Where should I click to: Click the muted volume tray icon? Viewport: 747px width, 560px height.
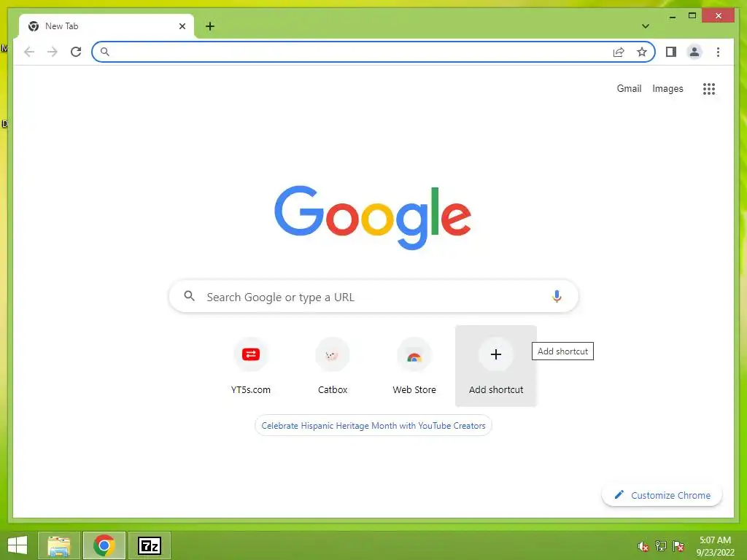point(643,546)
